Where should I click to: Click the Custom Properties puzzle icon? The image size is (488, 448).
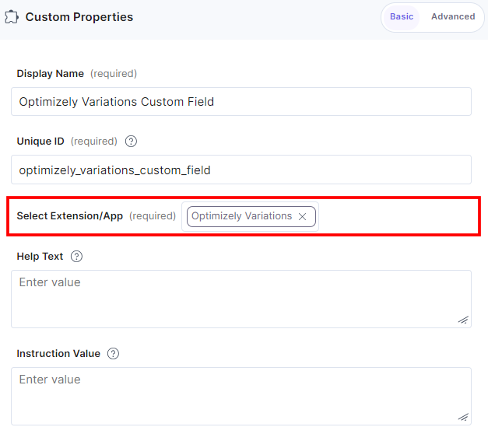[11, 17]
